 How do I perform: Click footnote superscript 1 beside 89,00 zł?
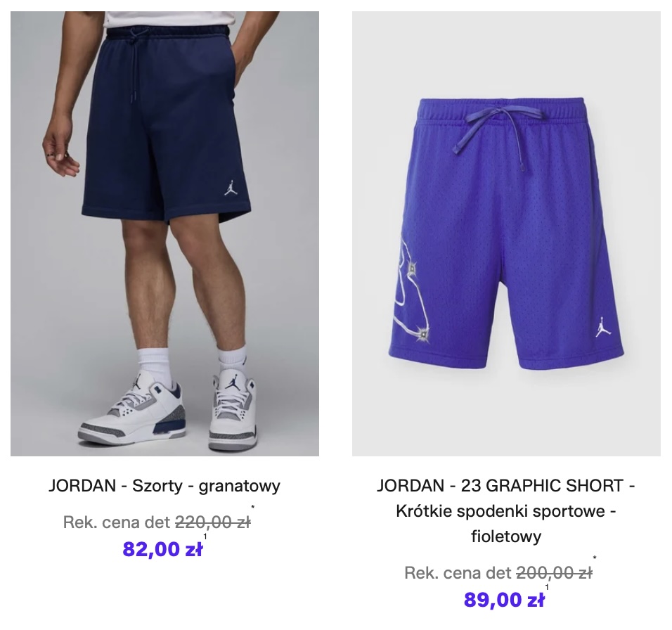(547, 587)
